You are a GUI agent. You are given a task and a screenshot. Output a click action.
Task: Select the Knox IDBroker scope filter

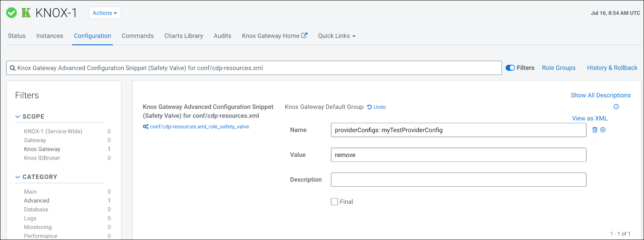(x=42, y=158)
